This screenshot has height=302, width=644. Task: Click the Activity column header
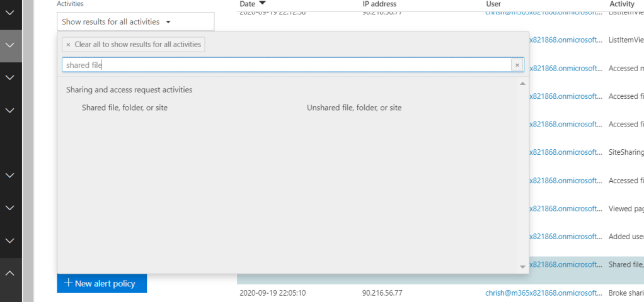[x=621, y=4]
